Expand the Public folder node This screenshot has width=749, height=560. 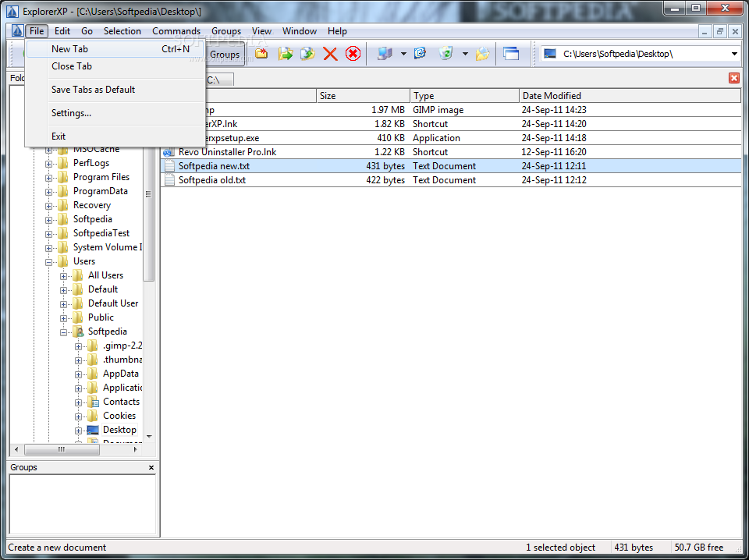click(x=63, y=318)
